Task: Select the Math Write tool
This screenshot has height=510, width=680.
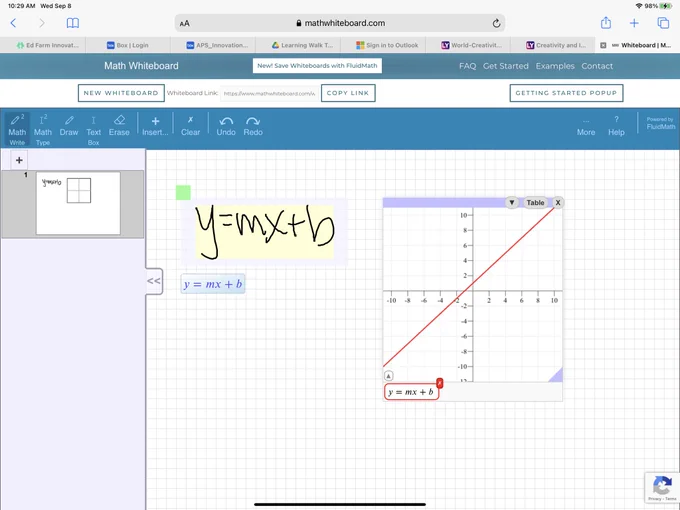Action: pos(17,129)
